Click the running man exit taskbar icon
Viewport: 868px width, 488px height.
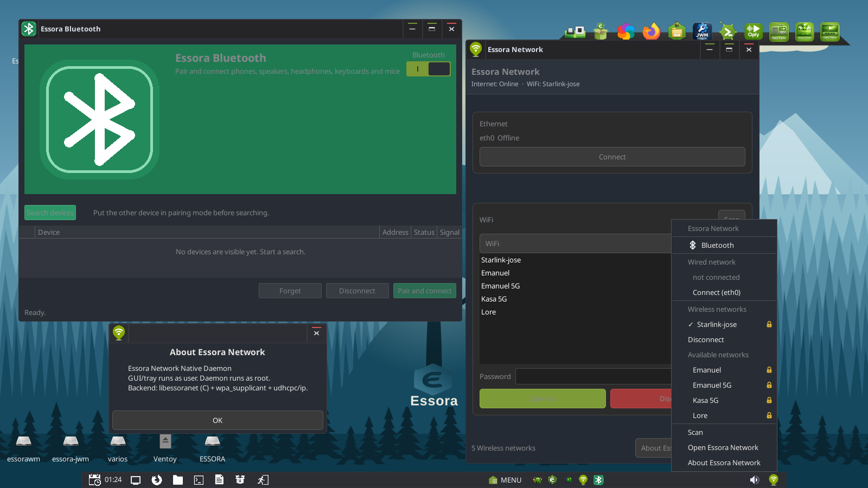(x=263, y=480)
